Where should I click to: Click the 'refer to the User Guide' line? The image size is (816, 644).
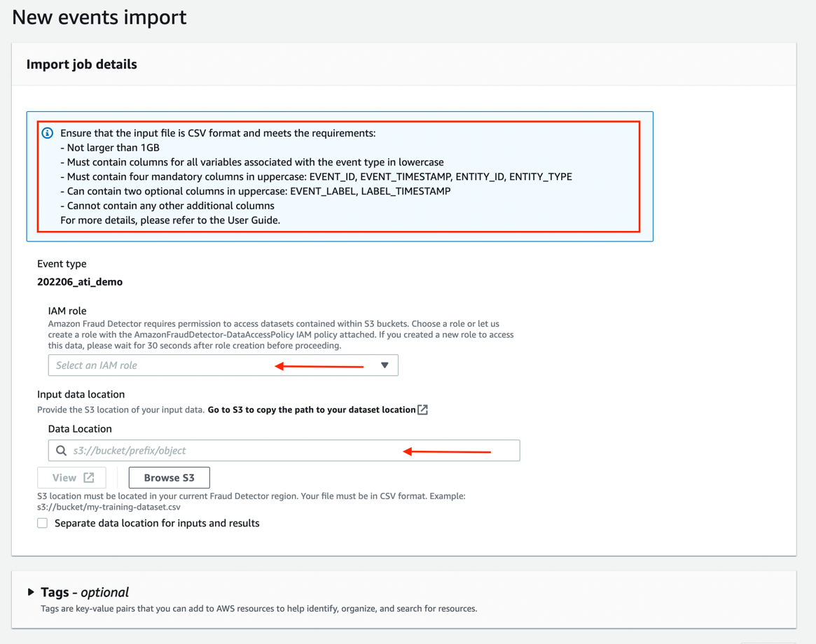coord(170,220)
